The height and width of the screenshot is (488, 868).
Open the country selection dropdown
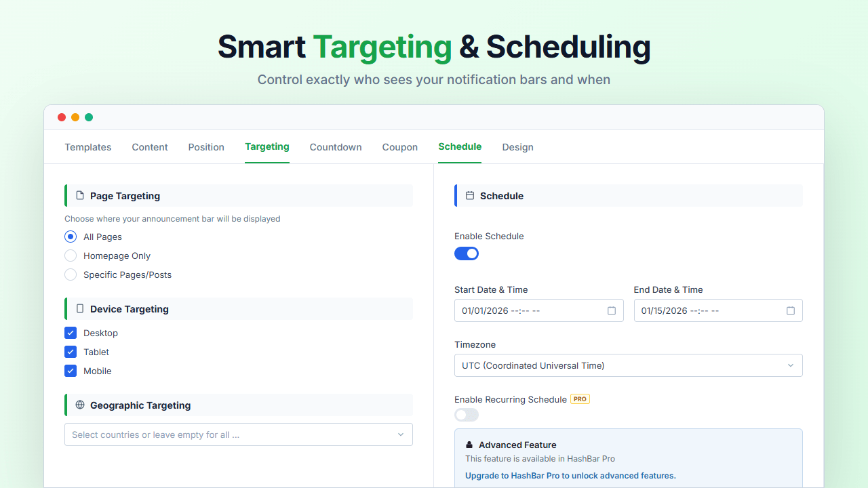coord(238,434)
